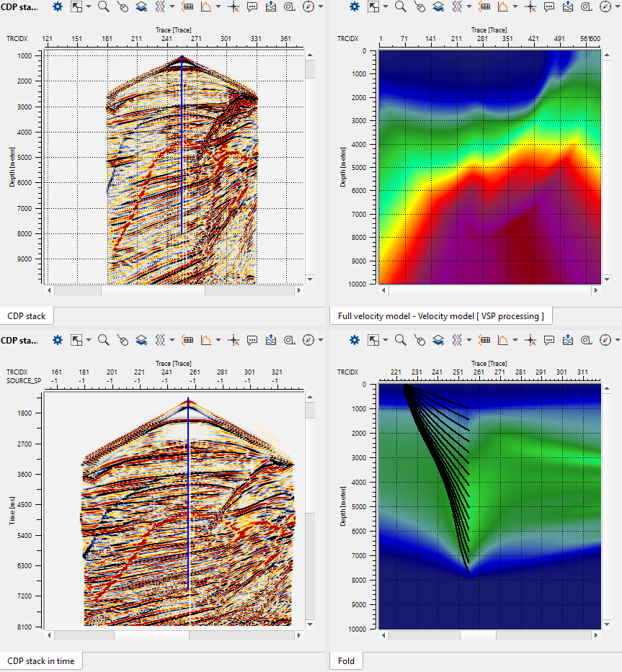
Task: Open the layers icon in the Fold panel toolbar
Action: tap(439, 339)
